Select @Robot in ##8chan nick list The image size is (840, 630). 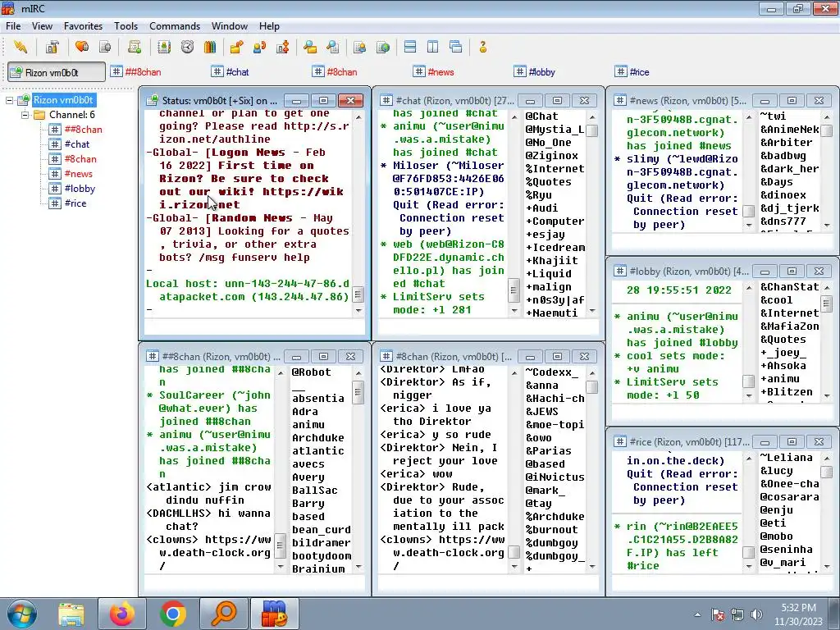pos(311,372)
